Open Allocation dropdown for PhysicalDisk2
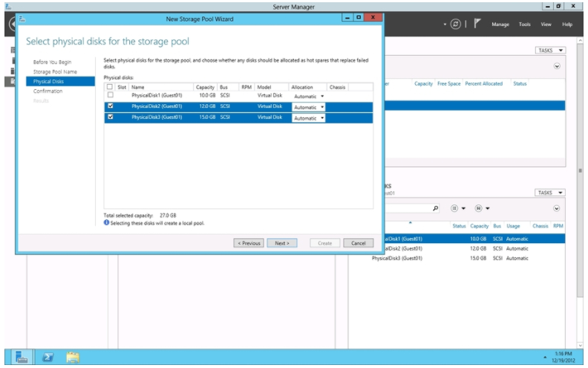The width and height of the screenshot is (588, 368). pos(309,107)
